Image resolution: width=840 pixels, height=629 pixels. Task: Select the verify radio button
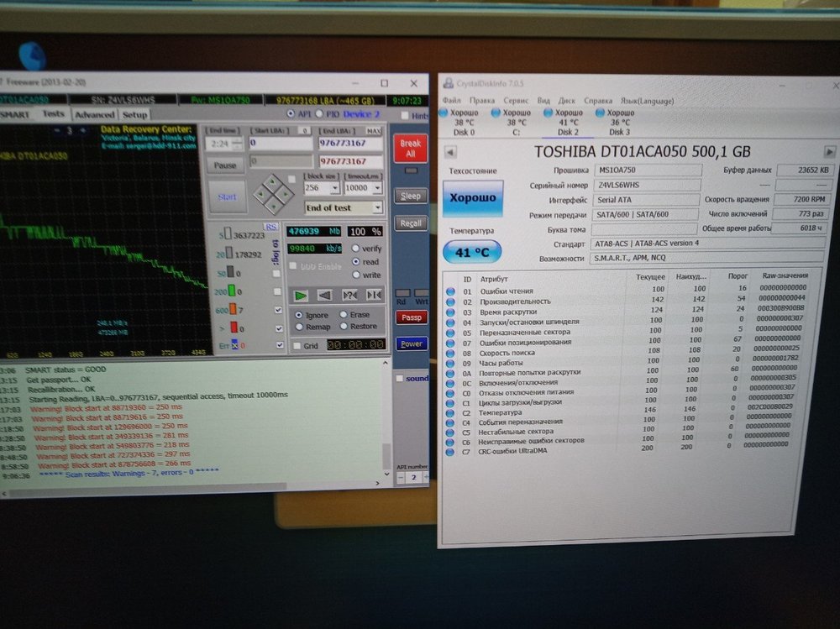[356, 249]
